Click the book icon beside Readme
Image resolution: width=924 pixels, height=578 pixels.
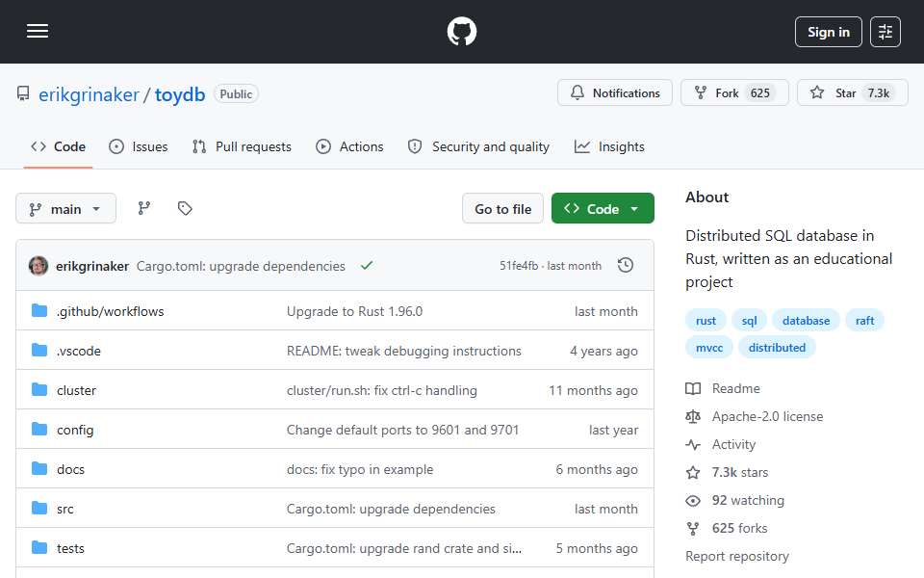pyautogui.click(x=693, y=388)
